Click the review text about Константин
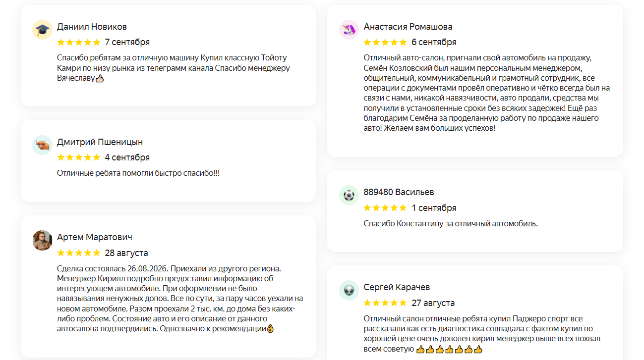644x360 pixels. (x=451, y=223)
